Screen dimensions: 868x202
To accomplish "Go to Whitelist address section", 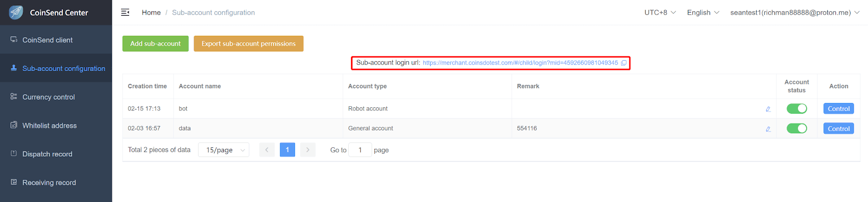I will [56, 125].
